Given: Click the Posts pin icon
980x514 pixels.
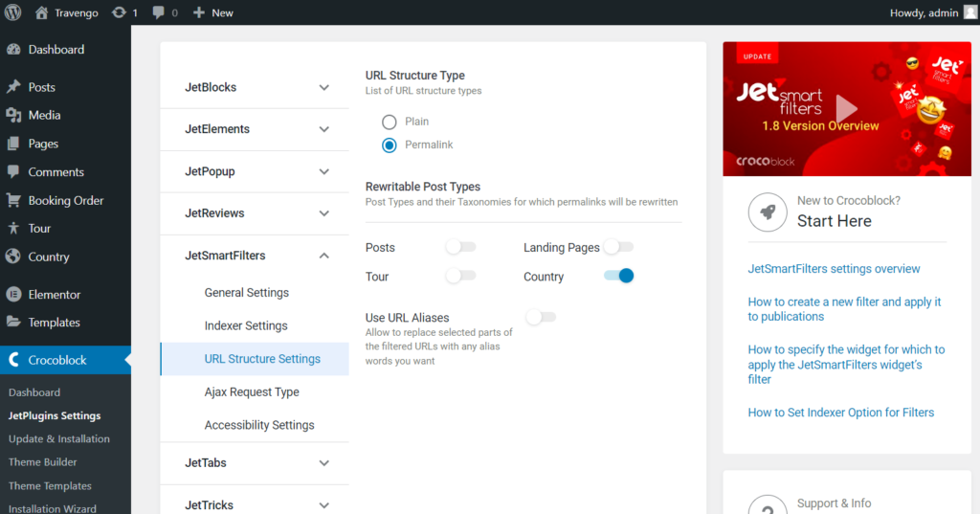Looking at the screenshot, I should pyautogui.click(x=13, y=87).
